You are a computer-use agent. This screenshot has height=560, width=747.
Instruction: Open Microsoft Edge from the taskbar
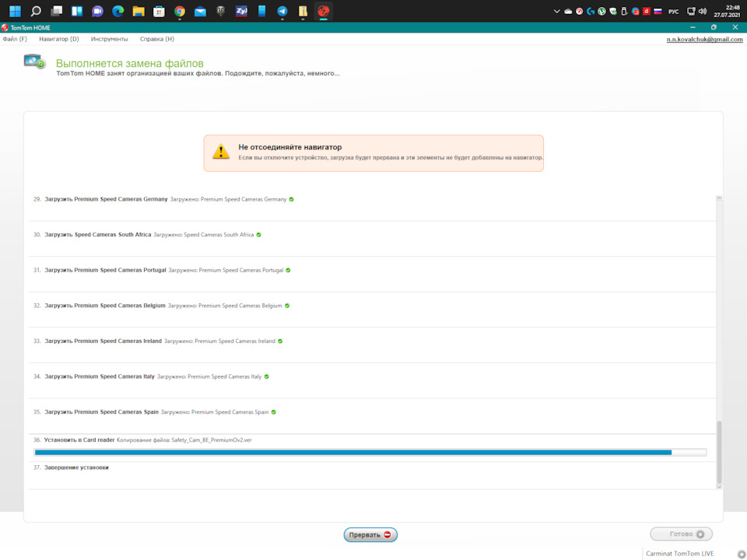tap(117, 11)
